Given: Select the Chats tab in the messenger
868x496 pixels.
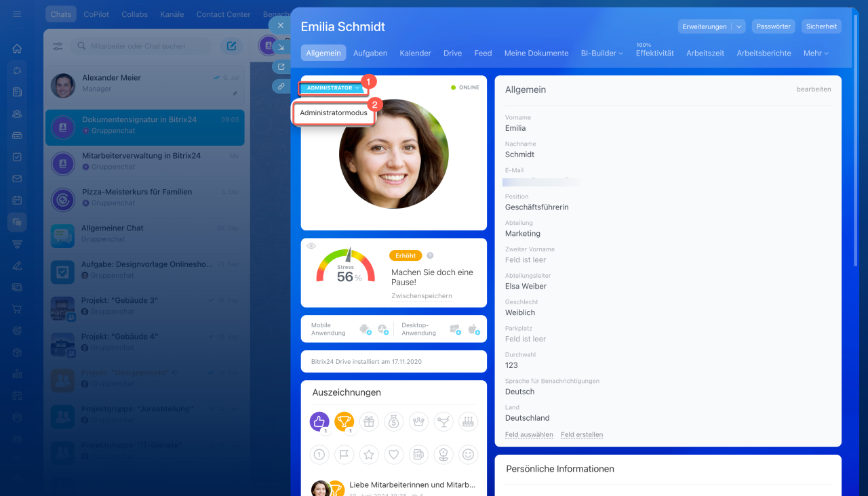Looking at the screenshot, I should (x=61, y=14).
